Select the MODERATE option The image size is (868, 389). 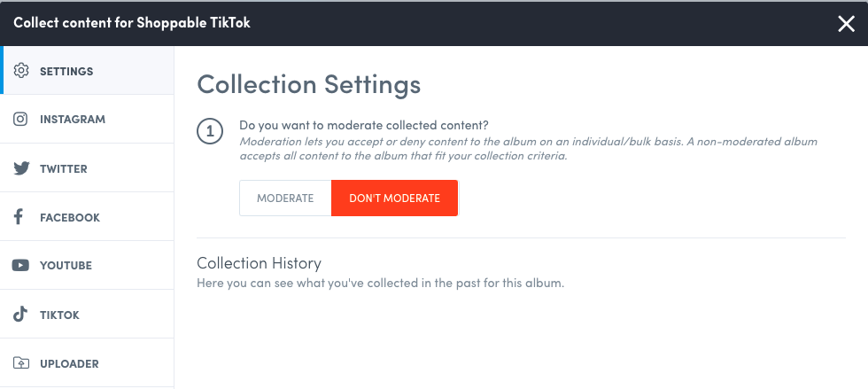tap(285, 198)
